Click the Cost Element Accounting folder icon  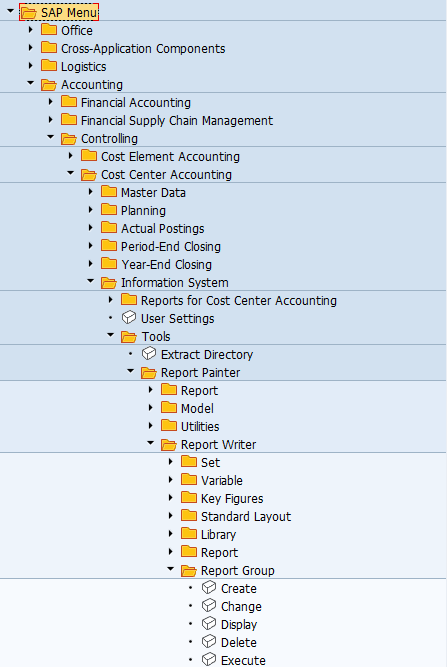click(89, 156)
